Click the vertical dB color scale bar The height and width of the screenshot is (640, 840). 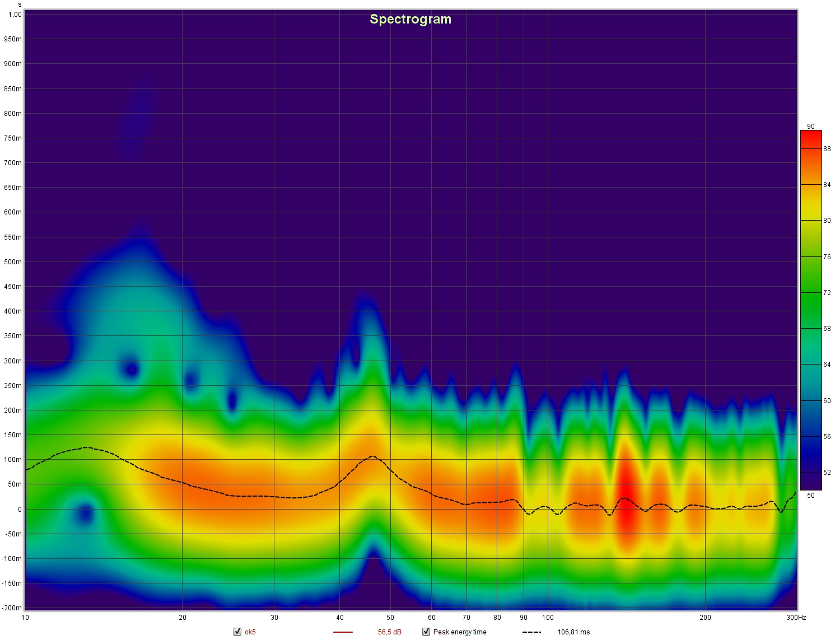click(811, 310)
